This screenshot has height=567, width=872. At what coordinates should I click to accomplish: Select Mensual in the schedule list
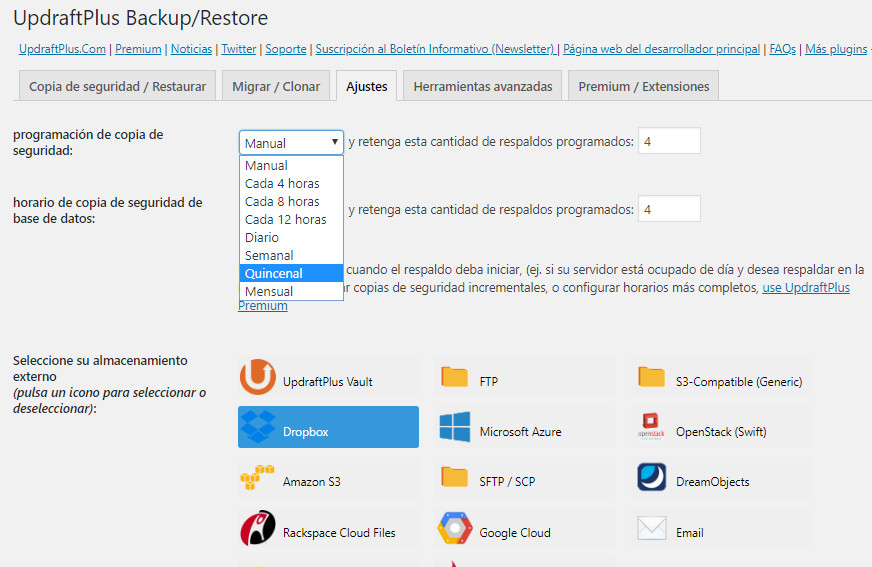click(291, 291)
